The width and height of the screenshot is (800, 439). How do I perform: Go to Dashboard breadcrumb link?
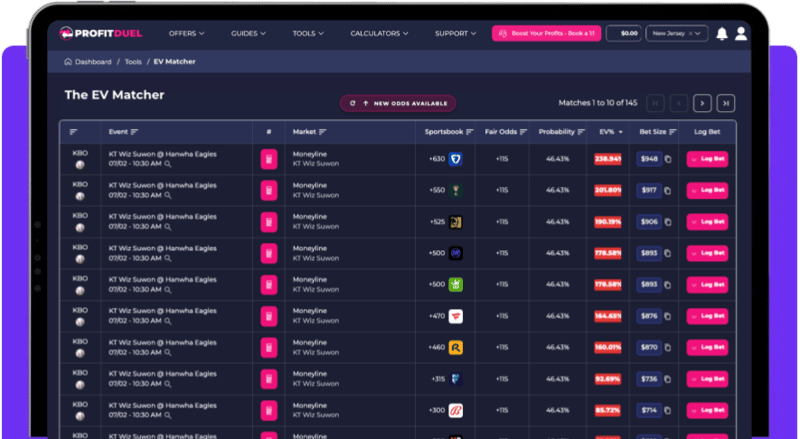(93, 62)
